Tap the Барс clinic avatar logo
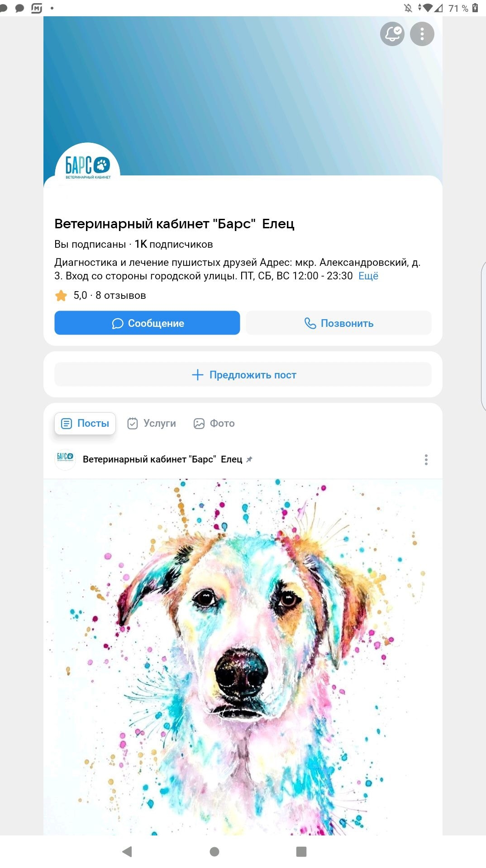The width and height of the screenshot is (486, 868). coord(87,168)
